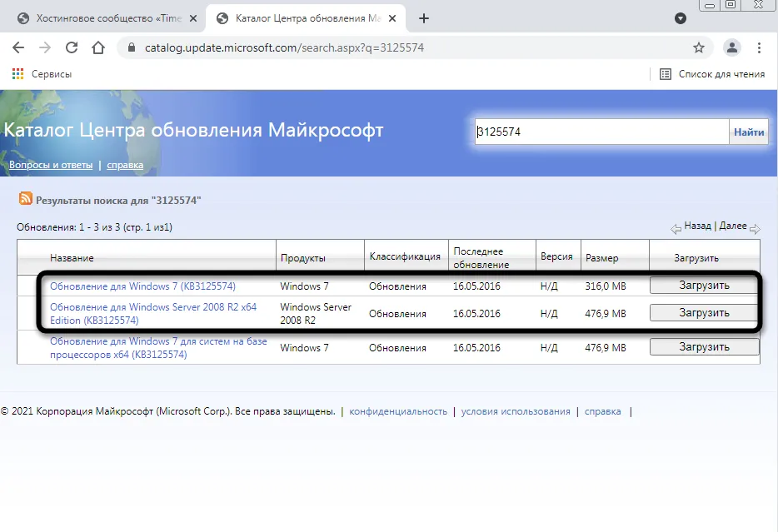Switch to the Хостинговое сообщество tab
778x532 pixels.
pyautogui.click(x=107, y=18)
